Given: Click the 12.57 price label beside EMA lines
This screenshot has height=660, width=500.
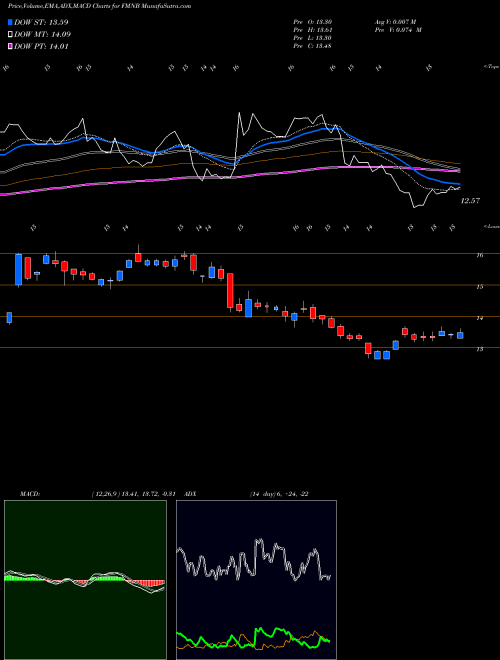Looking at the screenshot, I should (x=470, y=201).
